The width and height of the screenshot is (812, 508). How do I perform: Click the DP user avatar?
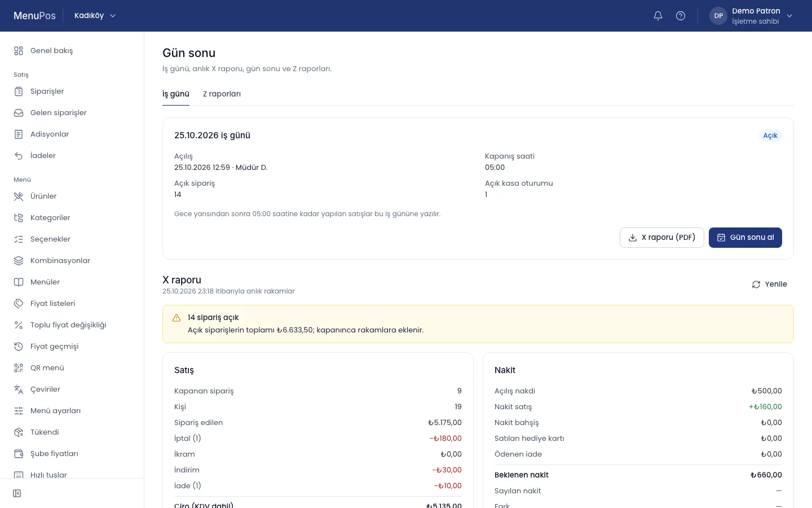[718, 16]
